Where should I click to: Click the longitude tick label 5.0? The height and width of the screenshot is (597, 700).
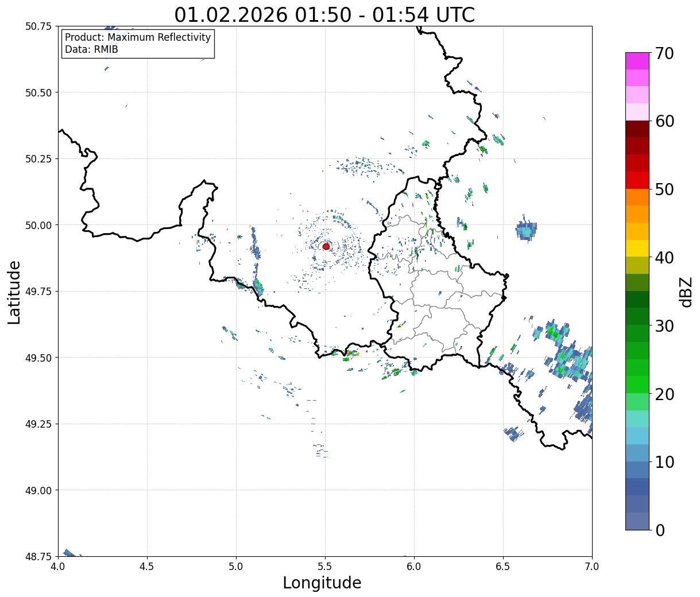236,566
